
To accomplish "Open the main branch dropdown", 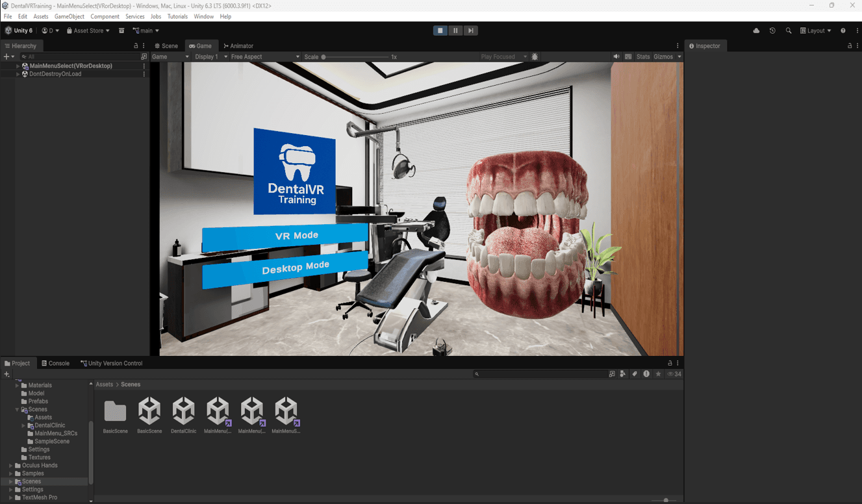I will click(146, 31).
